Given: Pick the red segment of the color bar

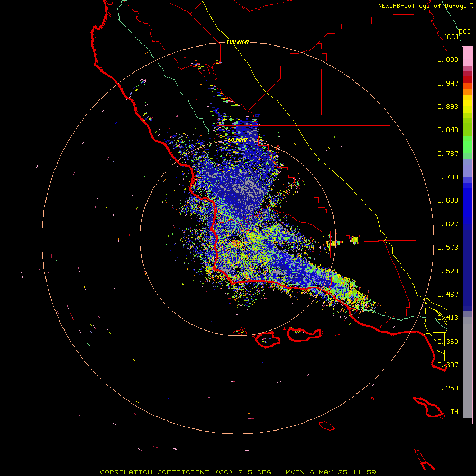Looking at the screenshot, I should 467,79.
